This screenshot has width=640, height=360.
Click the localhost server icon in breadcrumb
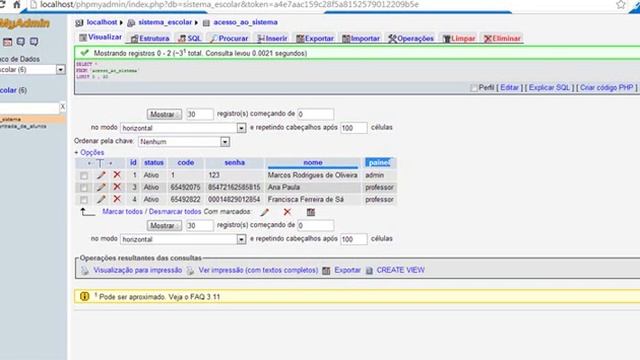click(x=80, y=23)
